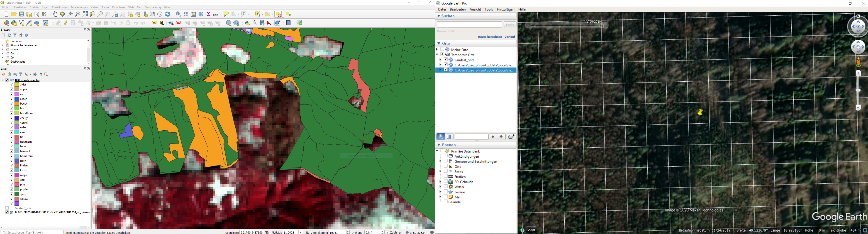Open the Vektor menu in QGIS
Screen dimensions: 868x234
94,7
